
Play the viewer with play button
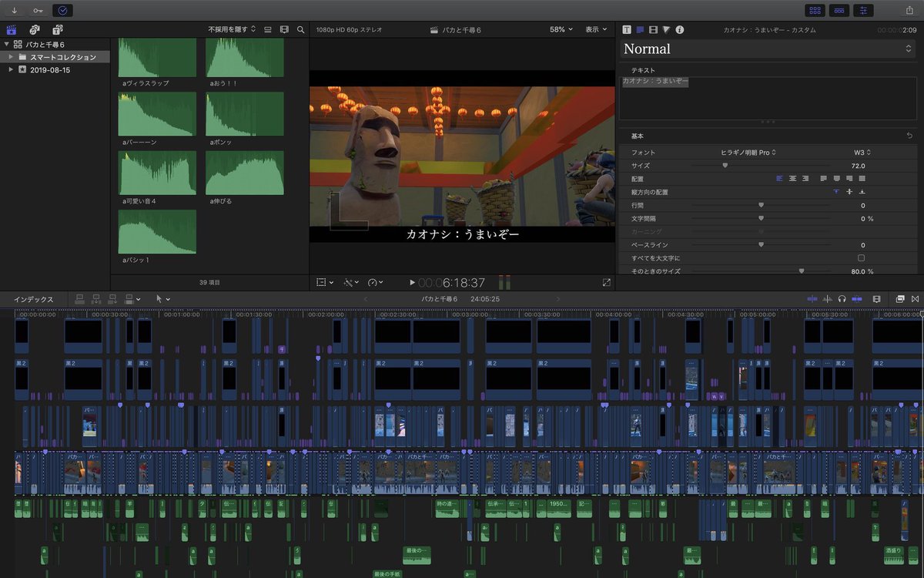[x=413, y=283]
